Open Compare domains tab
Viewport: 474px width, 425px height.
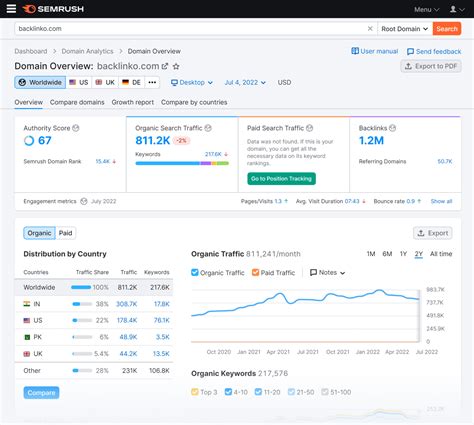coord(77,102)
